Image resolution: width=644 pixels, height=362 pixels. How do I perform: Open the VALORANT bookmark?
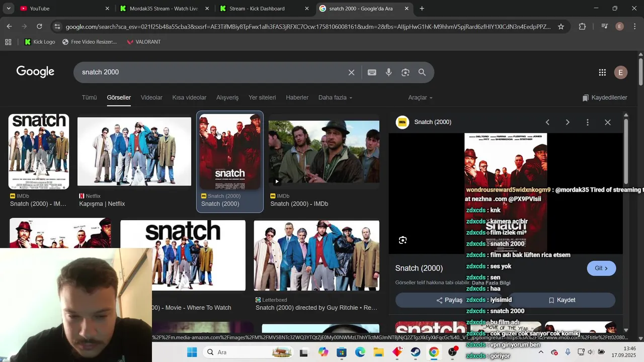[x=144, y=42]
